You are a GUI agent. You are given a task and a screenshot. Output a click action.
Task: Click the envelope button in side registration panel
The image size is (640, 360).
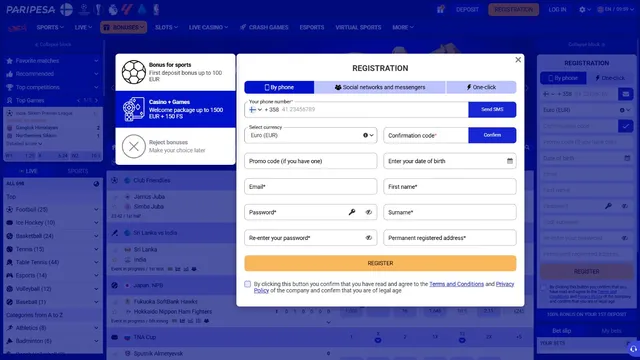[x=625, y=94]
